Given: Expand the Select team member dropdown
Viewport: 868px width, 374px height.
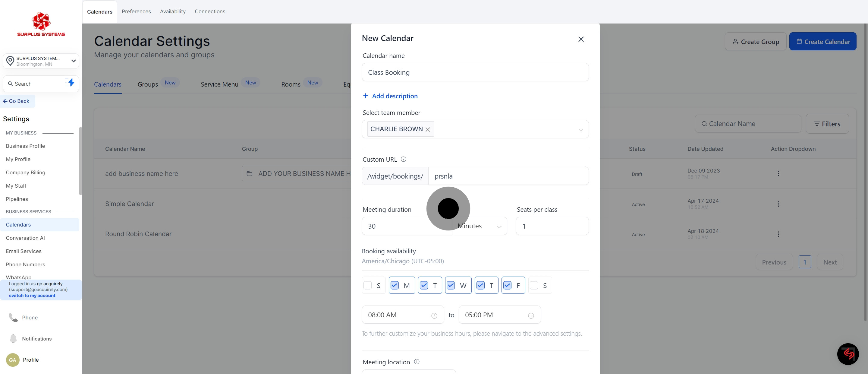Looking at the screenshot, I should (581, 130).
